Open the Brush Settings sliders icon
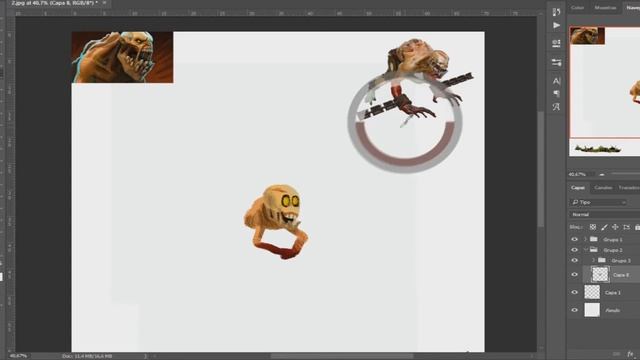640x360 pixels. point(556,62)
